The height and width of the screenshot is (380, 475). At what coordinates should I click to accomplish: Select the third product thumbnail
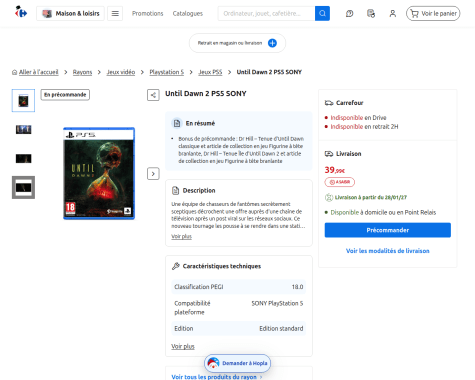(x=23, y=158)
